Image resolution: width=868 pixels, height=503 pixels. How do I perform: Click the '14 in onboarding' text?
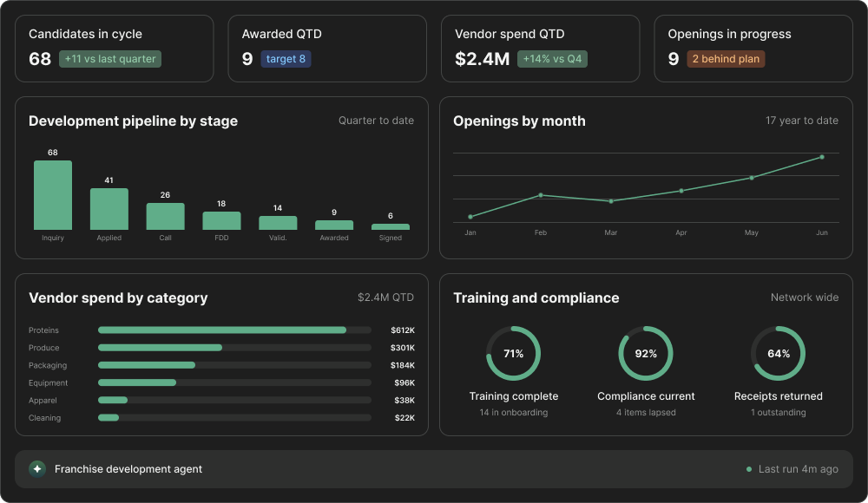[x=514, y=412]
